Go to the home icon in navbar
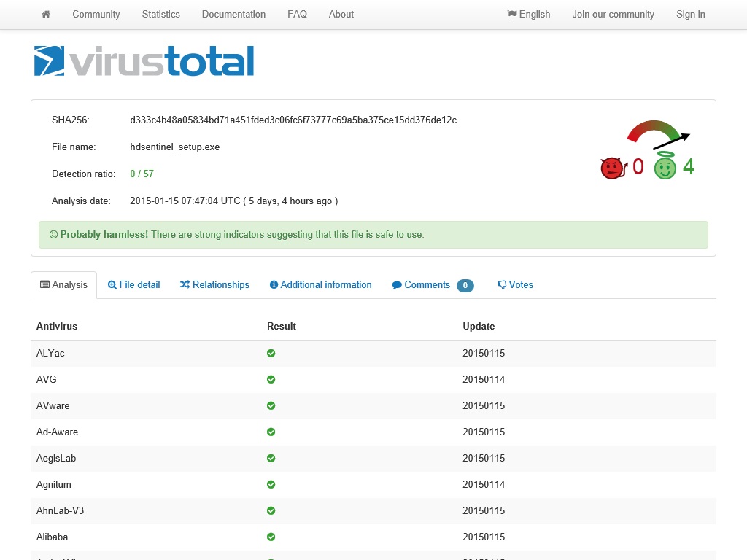Viewport: 747px width, 560px height. pos(46,15)
